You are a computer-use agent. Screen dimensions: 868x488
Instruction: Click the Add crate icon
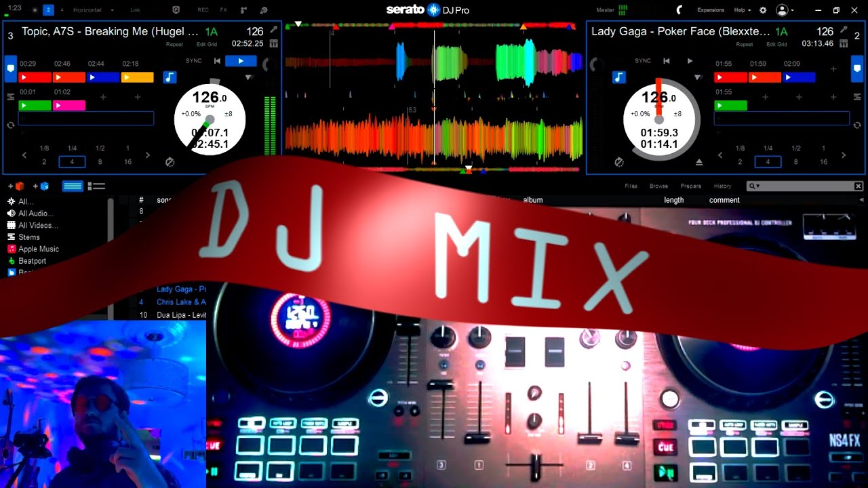[x=18, y=186]
